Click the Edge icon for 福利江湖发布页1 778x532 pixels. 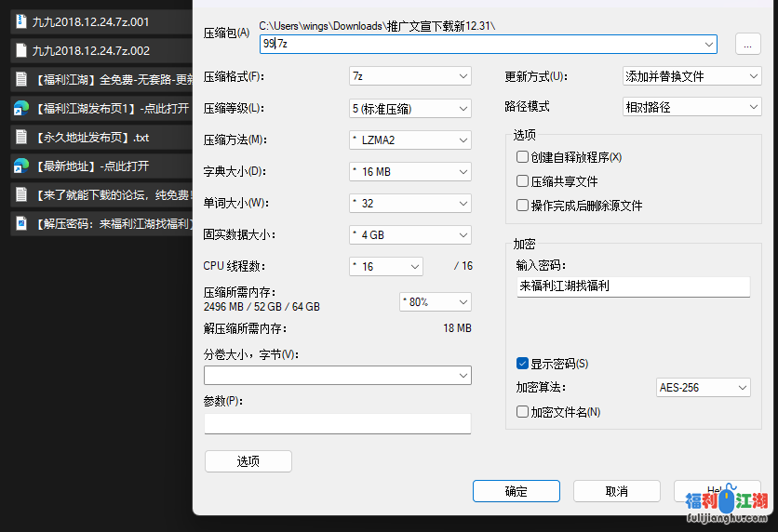pos(20,108)
